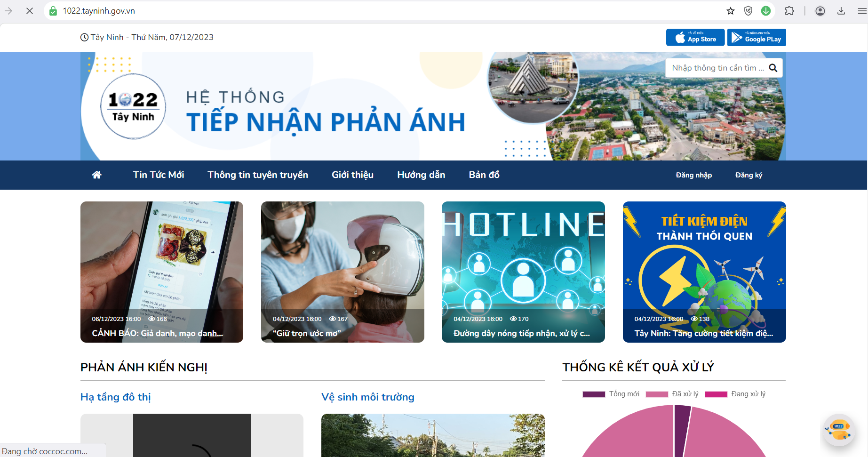Click the Đăng ký link
Image resolution: width=868 pixels, height=457 pixels.
tap(749, 175)
